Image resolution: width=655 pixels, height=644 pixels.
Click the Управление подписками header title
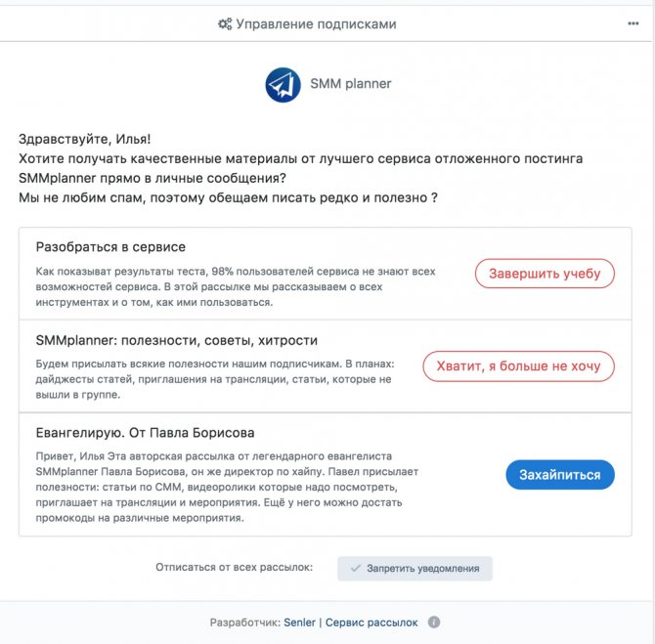pos(316,24)
